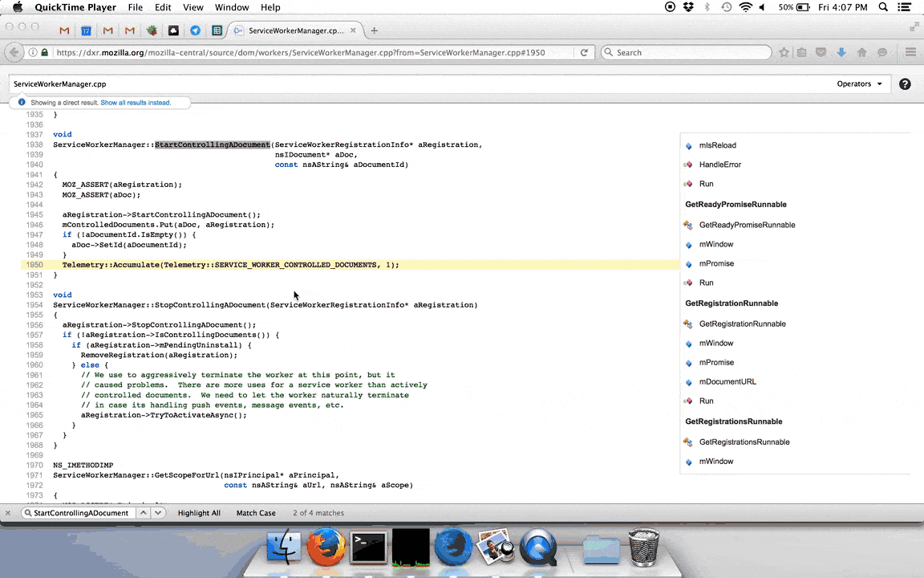Click bold GetRegistrationRunnable class heading

[731, 303]
